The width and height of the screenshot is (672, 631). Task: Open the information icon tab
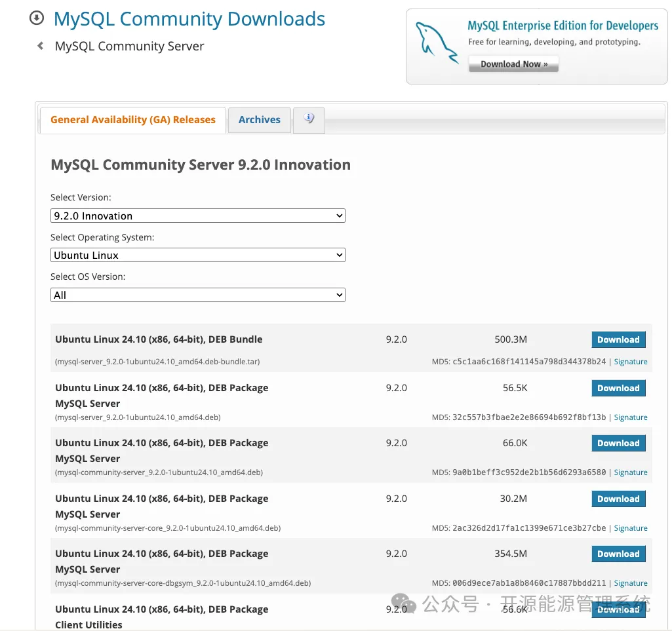click(309, 119)
